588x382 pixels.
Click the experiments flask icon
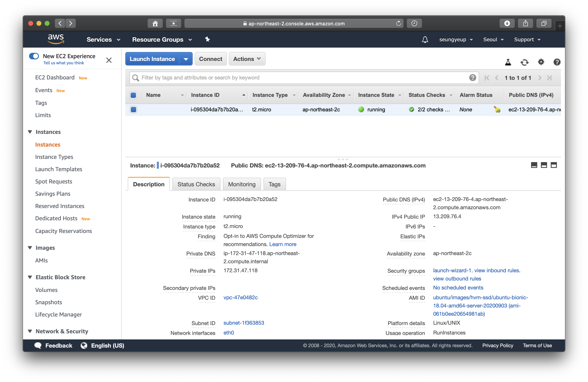point(508,62)
